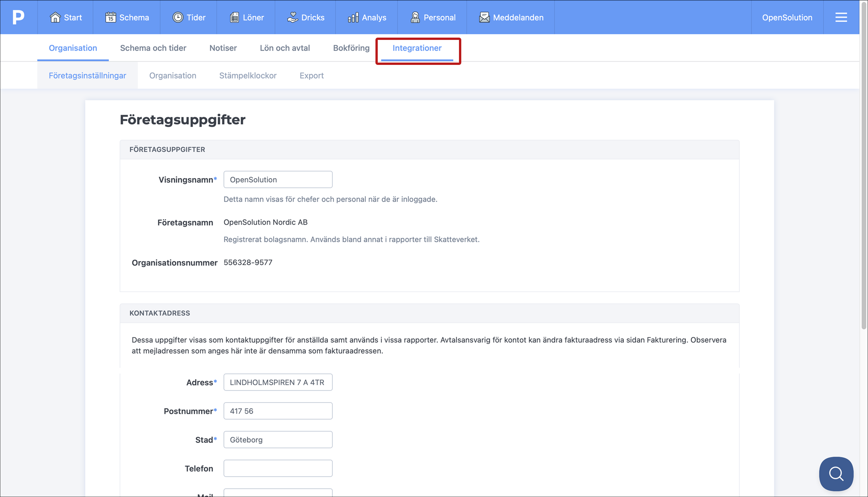Select the Organisation sub-tab
The width and height of the screenshot is (868, 497).
(173, 76)
